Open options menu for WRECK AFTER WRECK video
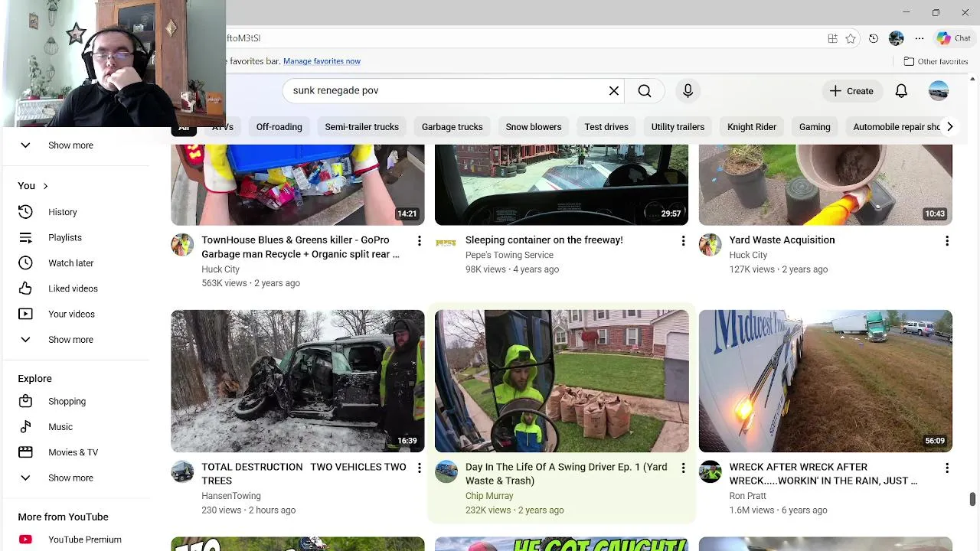Viewport: 980px width, 551px height. [x=947, y=468]
